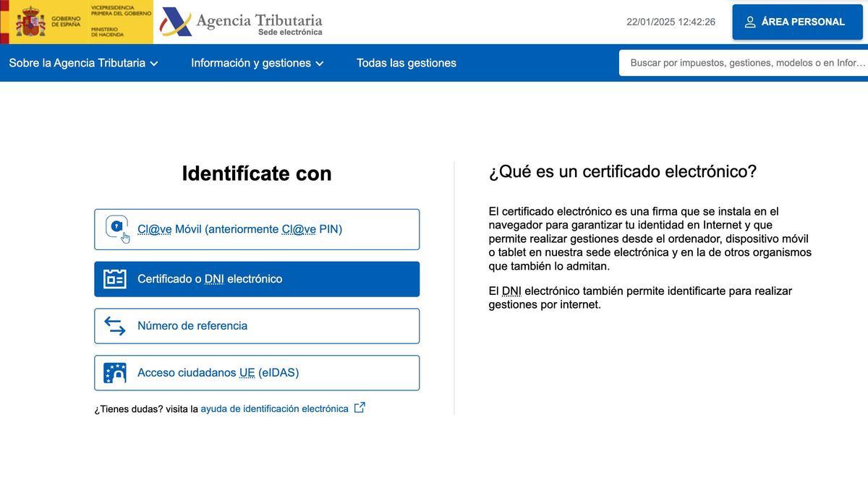Viewport: 868px width, 488px height.
Task: Click the reference number arrows icon
Action: pos(115,326)
